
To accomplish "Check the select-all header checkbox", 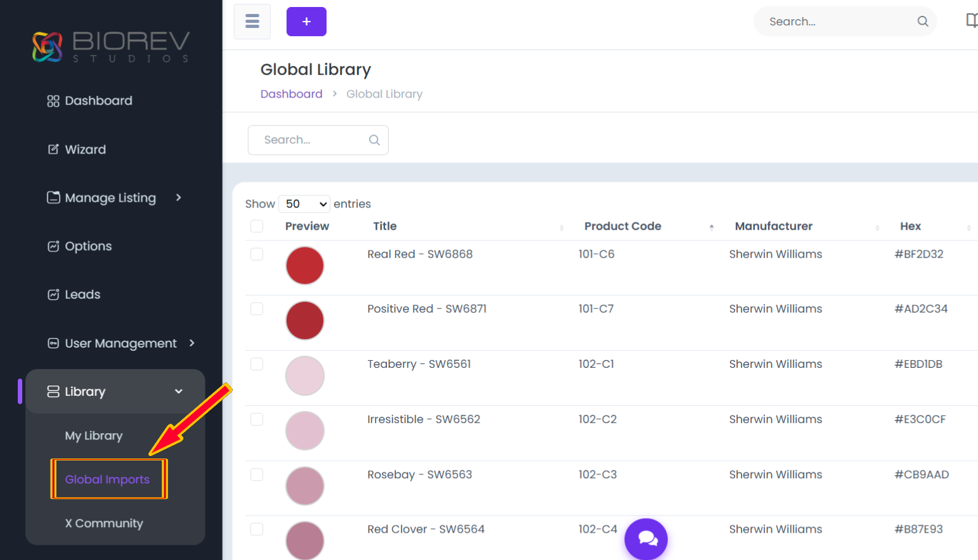I will tap(257, 226).
